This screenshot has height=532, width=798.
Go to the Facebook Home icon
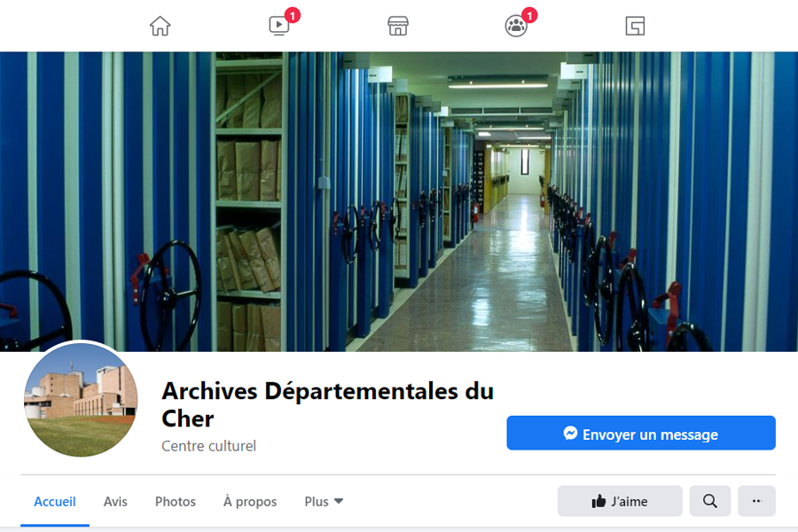pyautogui.click(x=160, y=26)
